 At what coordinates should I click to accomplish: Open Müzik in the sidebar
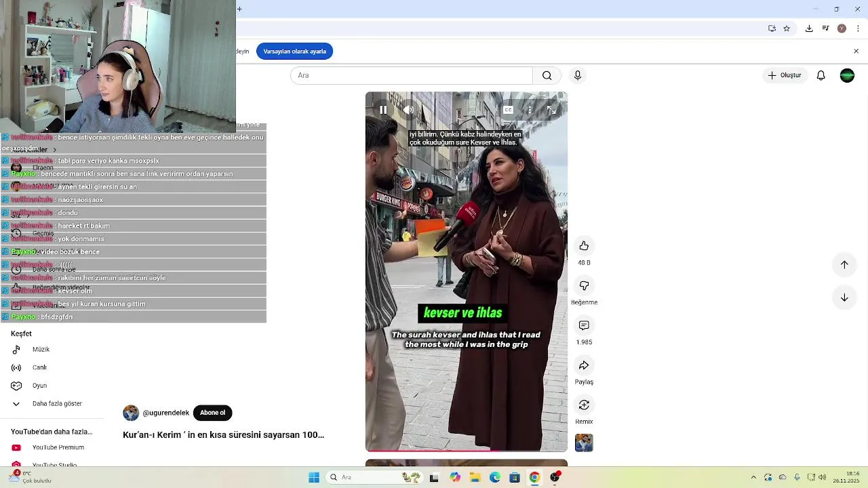point(41,350)
